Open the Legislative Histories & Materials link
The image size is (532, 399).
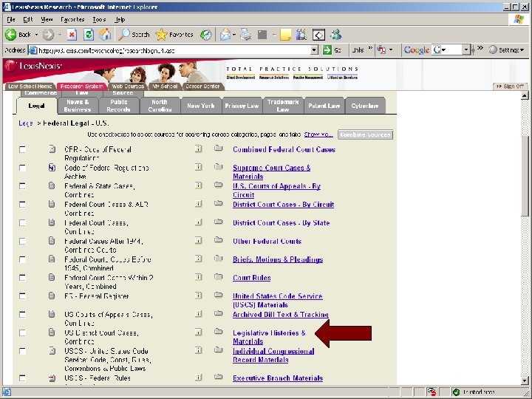(269, 337)
